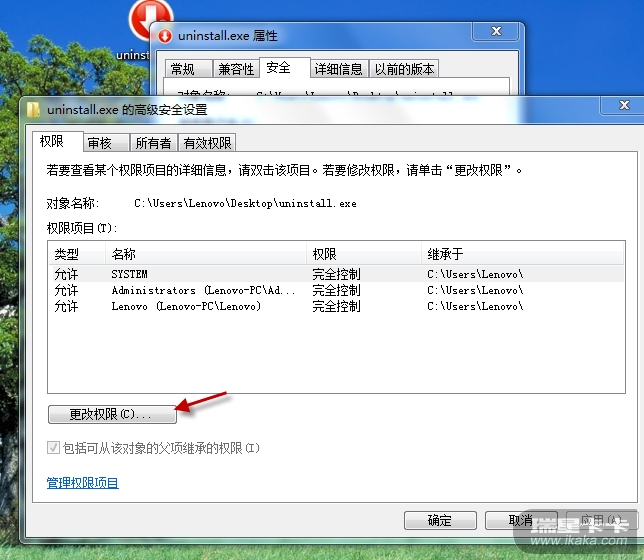This screenshot has width=644, height=560.
Task: Select 兼容性 tab in properties window
Action: [236, 69]
